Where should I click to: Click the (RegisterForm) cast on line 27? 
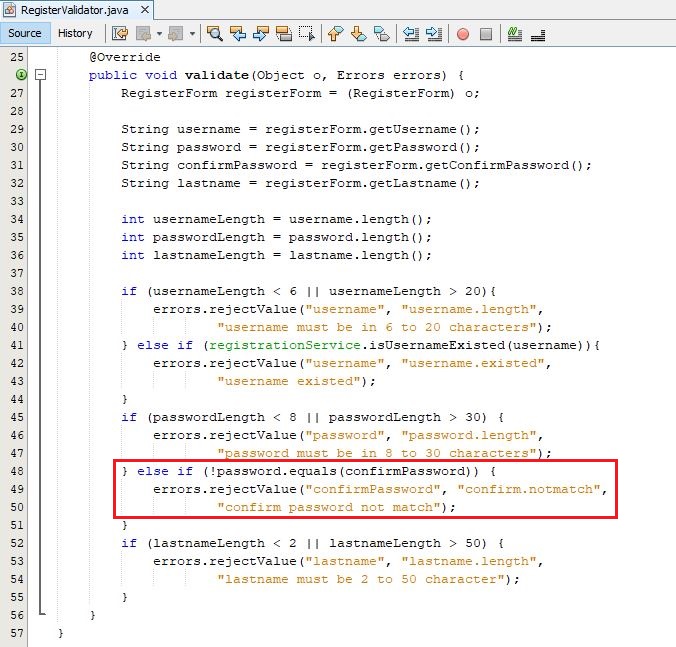401,93
